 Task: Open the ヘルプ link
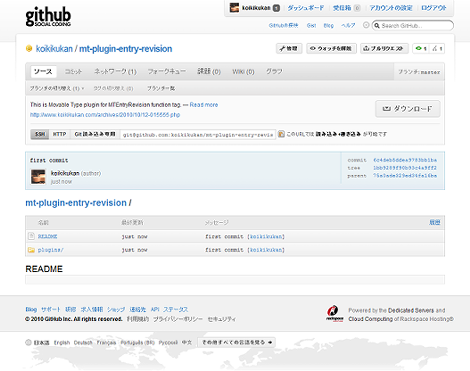348,25
